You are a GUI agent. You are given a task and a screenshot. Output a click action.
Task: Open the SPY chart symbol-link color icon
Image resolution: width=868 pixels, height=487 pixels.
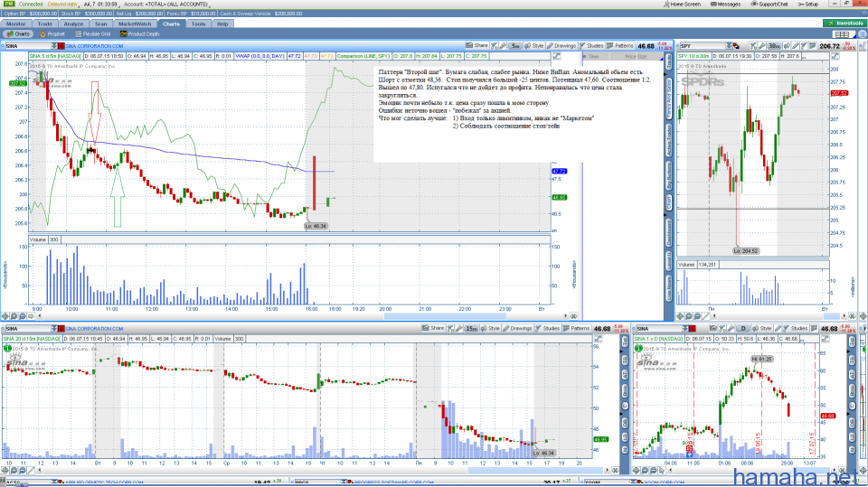coord(736,46)
